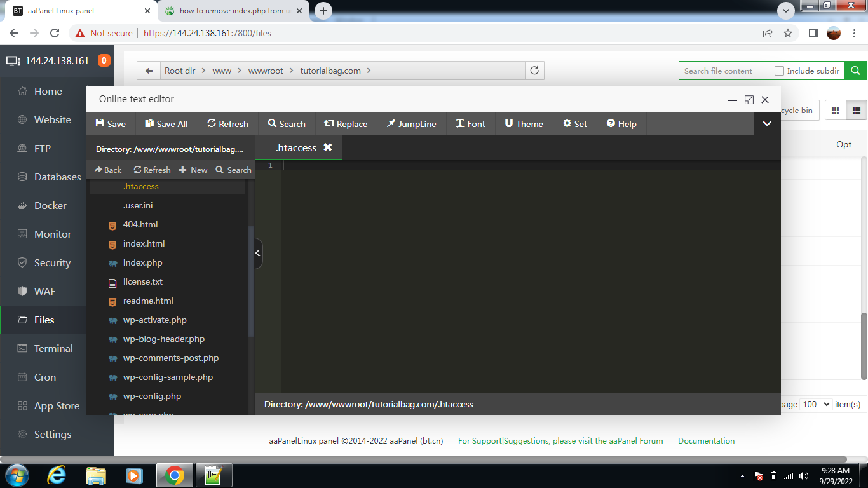Create New file in directory panel

(193, 170)
